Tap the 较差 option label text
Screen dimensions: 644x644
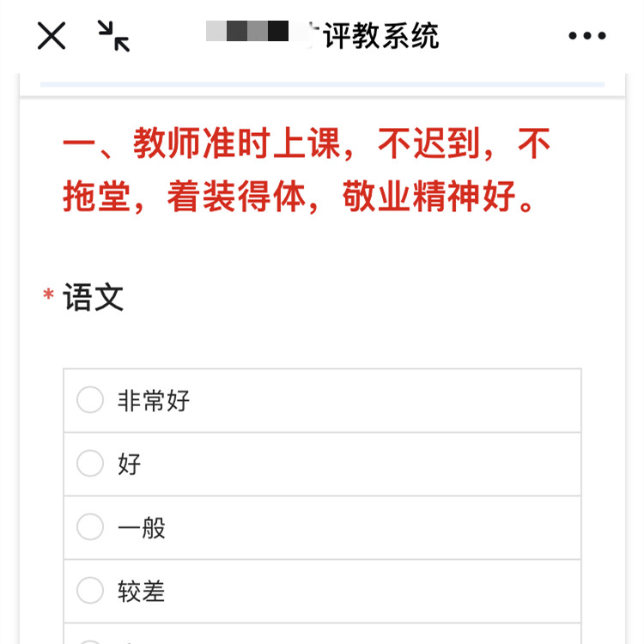(x=142, y=592)
